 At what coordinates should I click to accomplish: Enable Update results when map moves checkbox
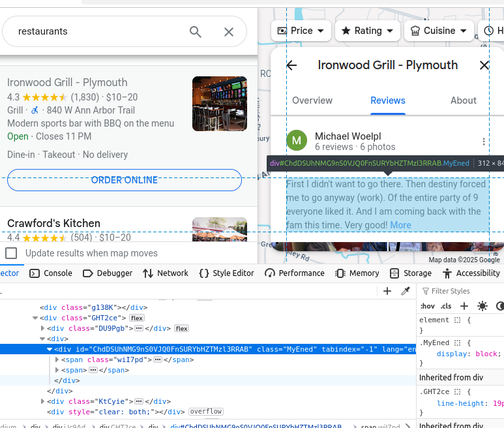point(11,253)
